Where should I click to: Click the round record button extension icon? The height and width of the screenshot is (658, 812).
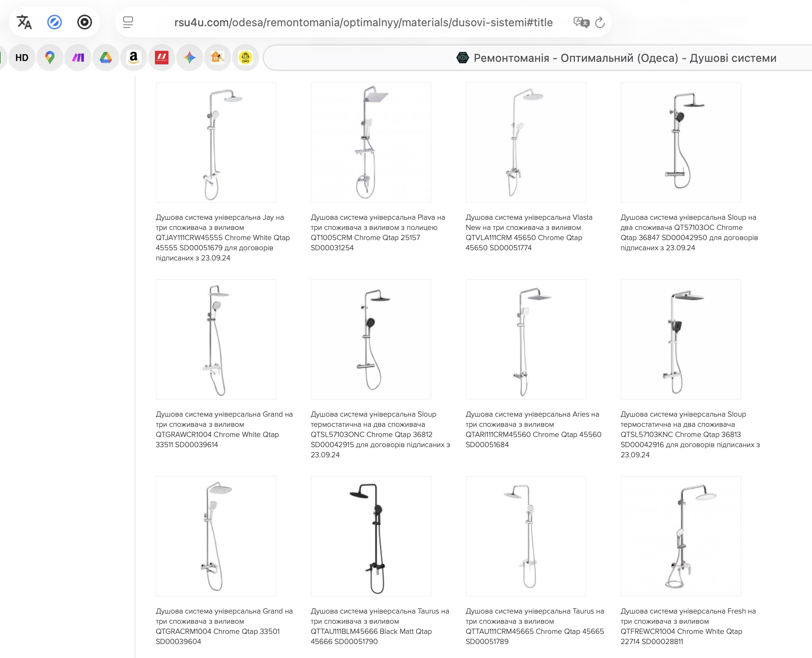pos(84,22)
